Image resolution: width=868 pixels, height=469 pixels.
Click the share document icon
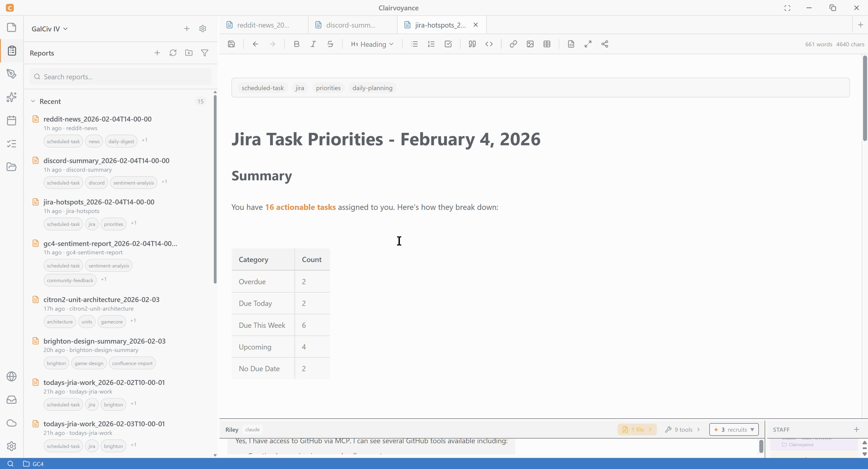coord(605,44)
